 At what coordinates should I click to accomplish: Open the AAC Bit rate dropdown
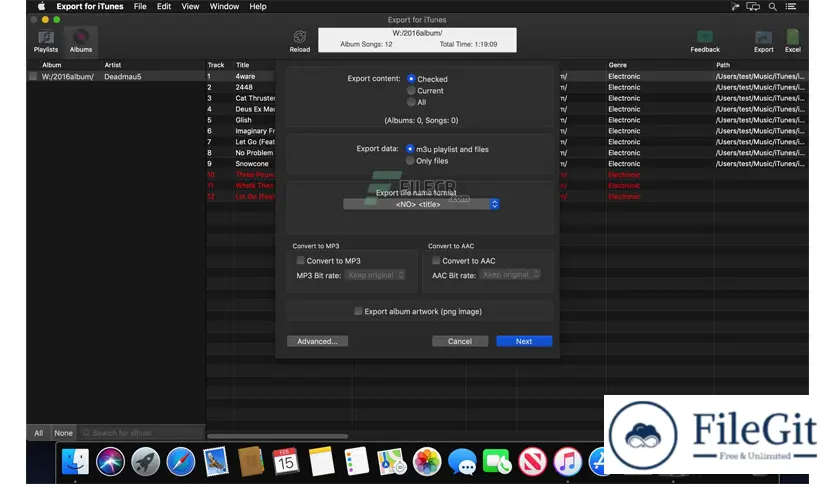coord(510,275)
